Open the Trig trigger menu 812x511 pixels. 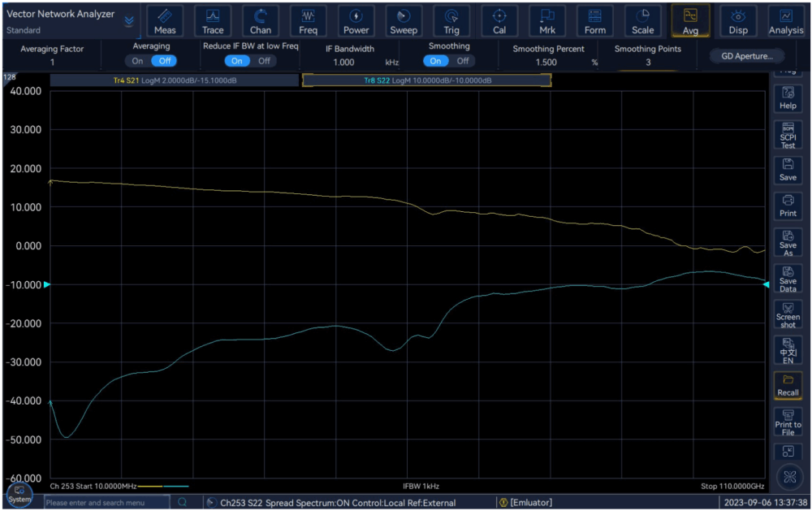(x=451, y=21)
